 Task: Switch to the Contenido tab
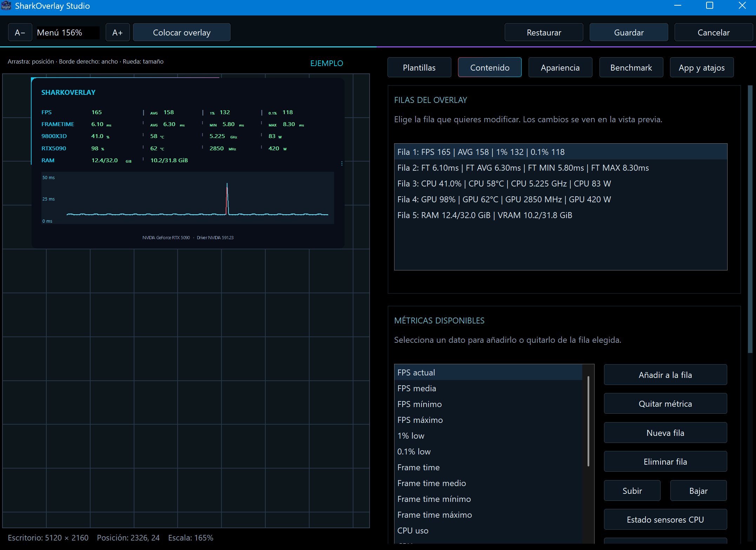point(490,67)
